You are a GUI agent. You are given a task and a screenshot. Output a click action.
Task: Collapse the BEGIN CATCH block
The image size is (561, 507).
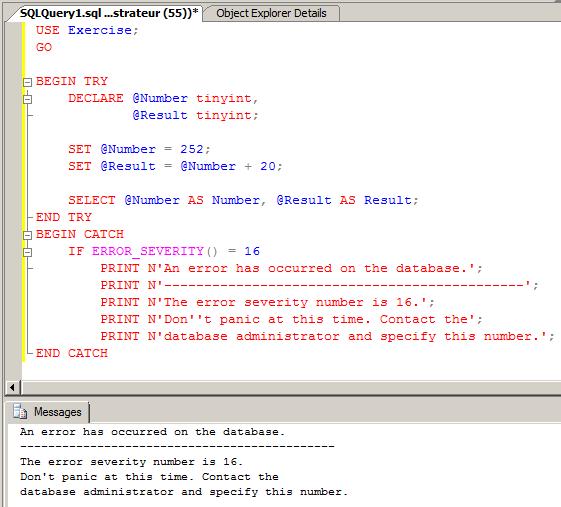pos(28,235)
